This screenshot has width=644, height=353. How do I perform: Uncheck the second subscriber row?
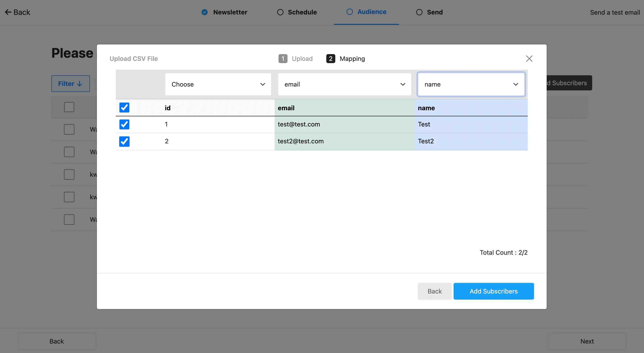(124, 141)
